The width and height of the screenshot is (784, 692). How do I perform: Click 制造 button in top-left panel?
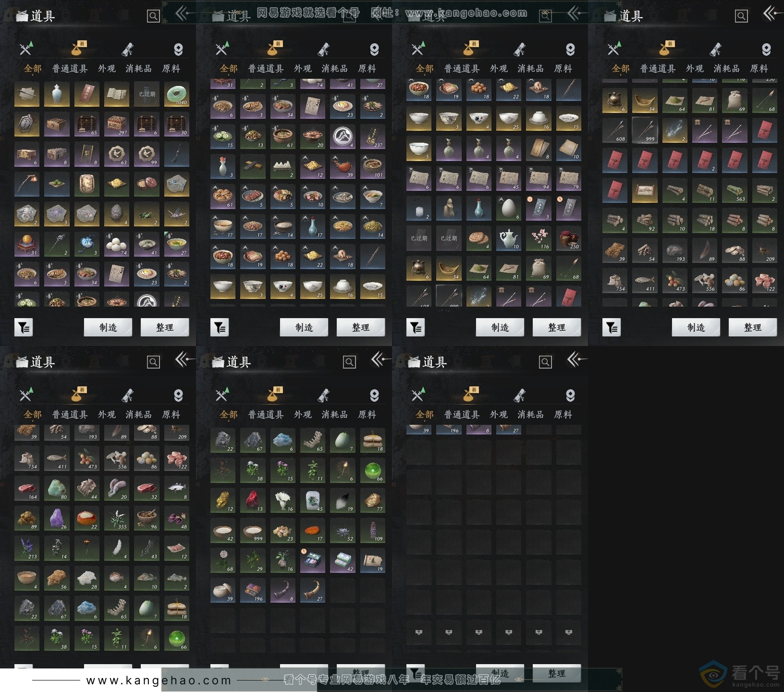(108, 327)
